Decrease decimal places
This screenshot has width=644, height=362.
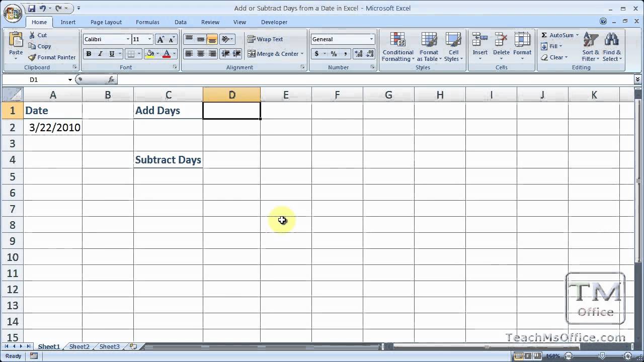pyautogui.click(x=370, y=54)
